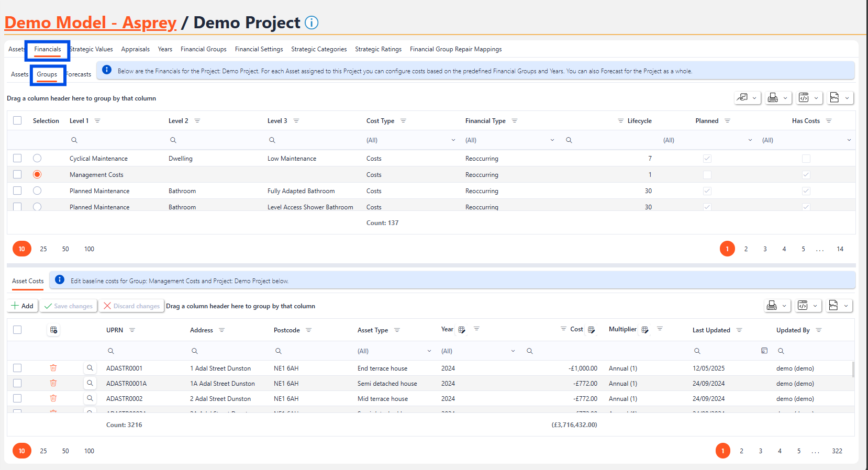
Task: Open filter icon on Level 1 column
Action: point(97,121)
